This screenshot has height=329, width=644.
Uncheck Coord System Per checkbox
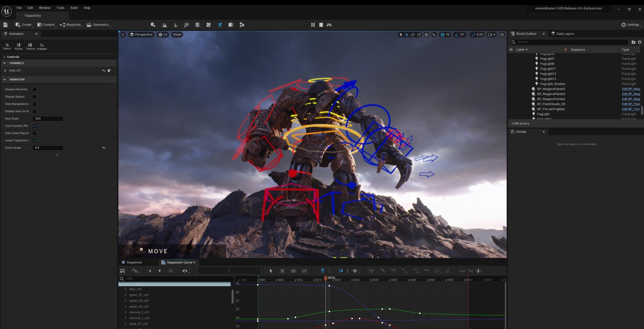34,126
